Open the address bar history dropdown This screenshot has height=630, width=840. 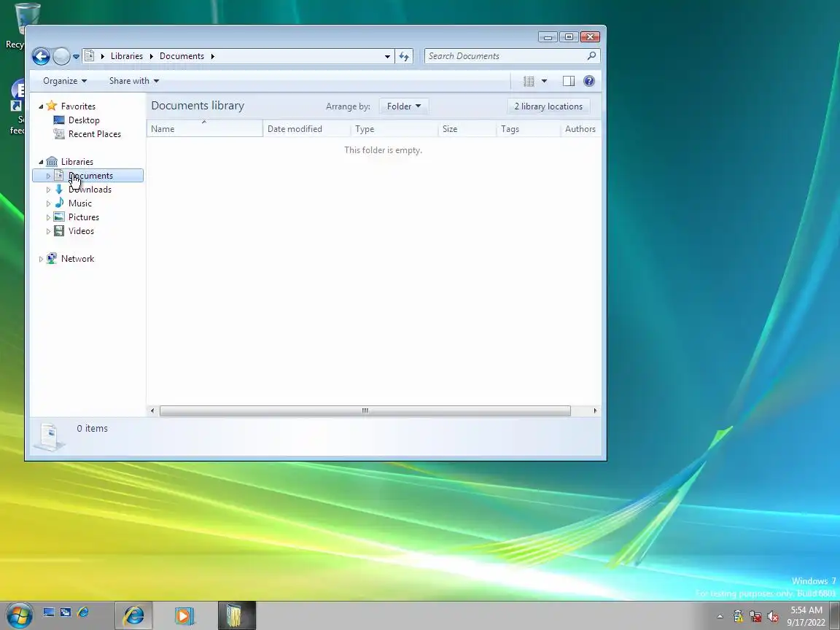pyautogui.click(x=387, y=56)
